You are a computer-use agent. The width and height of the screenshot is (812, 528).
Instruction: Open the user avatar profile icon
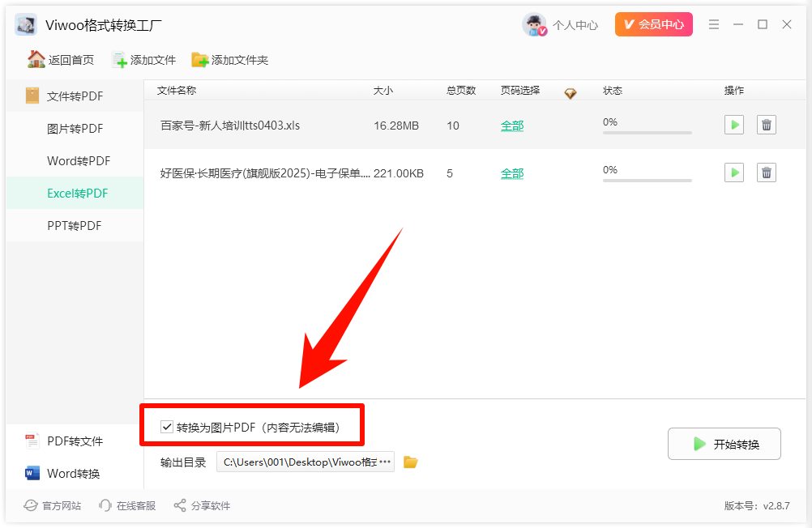click(534, 24)
